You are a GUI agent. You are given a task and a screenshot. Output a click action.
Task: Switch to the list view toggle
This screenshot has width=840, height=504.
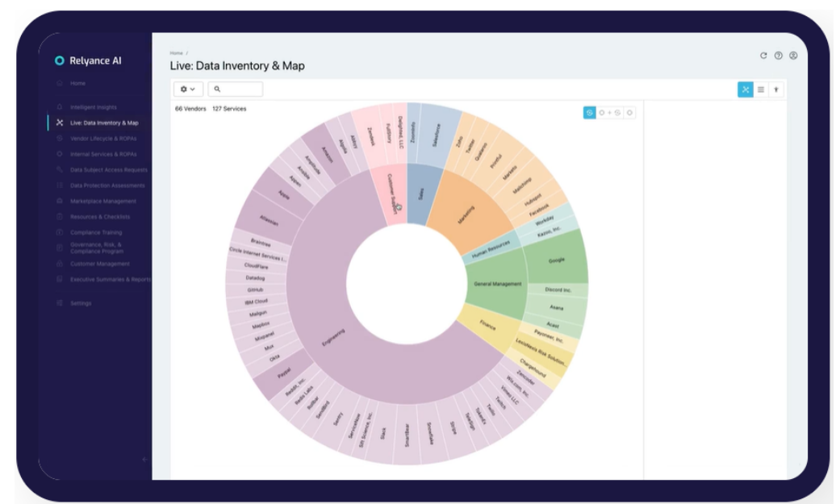pos(761,90)
